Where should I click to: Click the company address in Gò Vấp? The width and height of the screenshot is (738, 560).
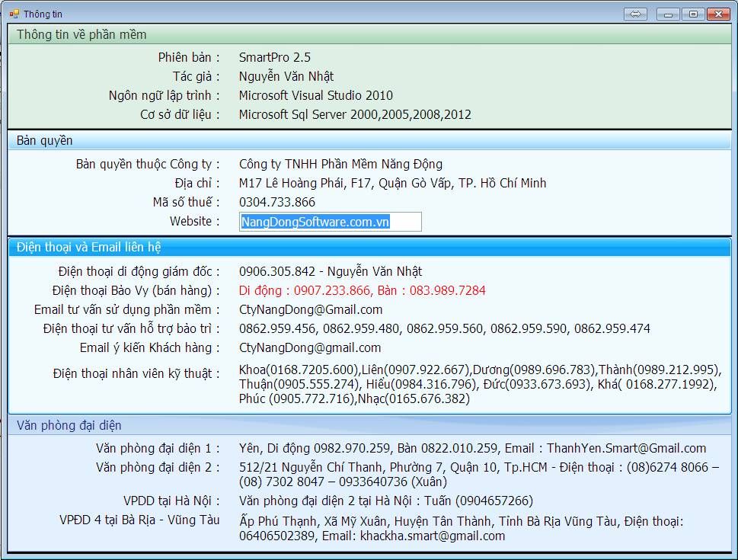(x=392, y=183)
